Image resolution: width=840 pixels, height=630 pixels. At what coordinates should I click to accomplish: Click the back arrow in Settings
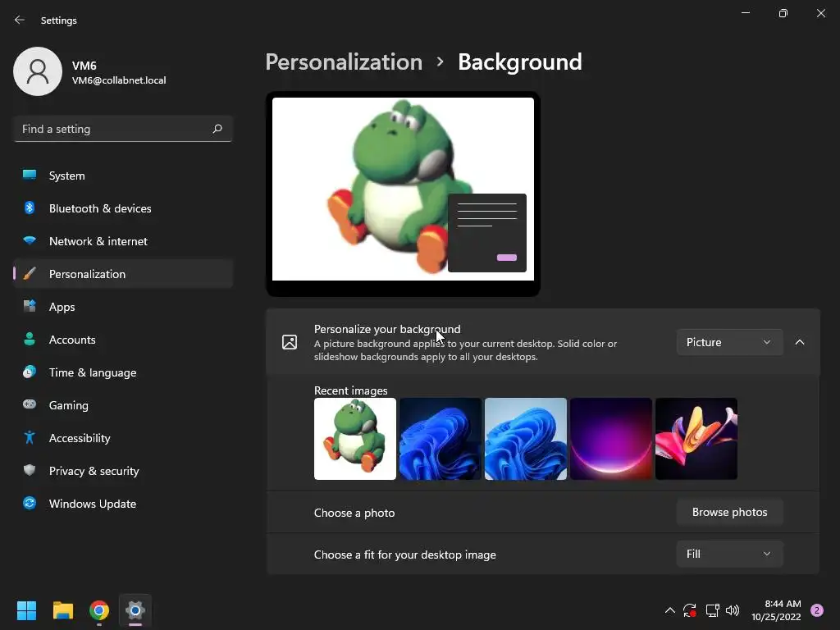pos(20,20)
